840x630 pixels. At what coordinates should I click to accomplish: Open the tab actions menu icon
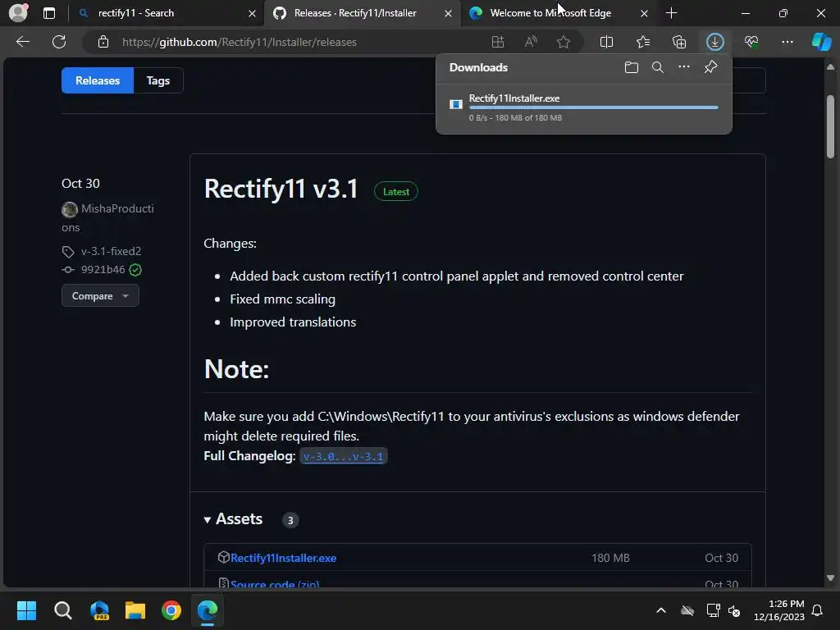(x=49, y=13)
